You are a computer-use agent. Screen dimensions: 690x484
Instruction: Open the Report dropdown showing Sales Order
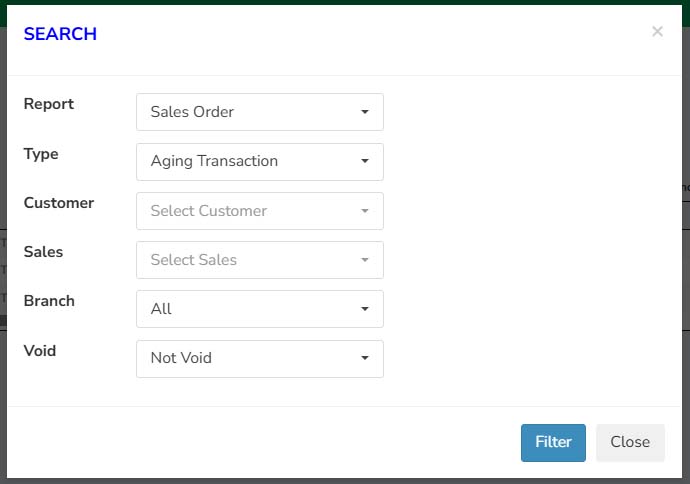260,112
